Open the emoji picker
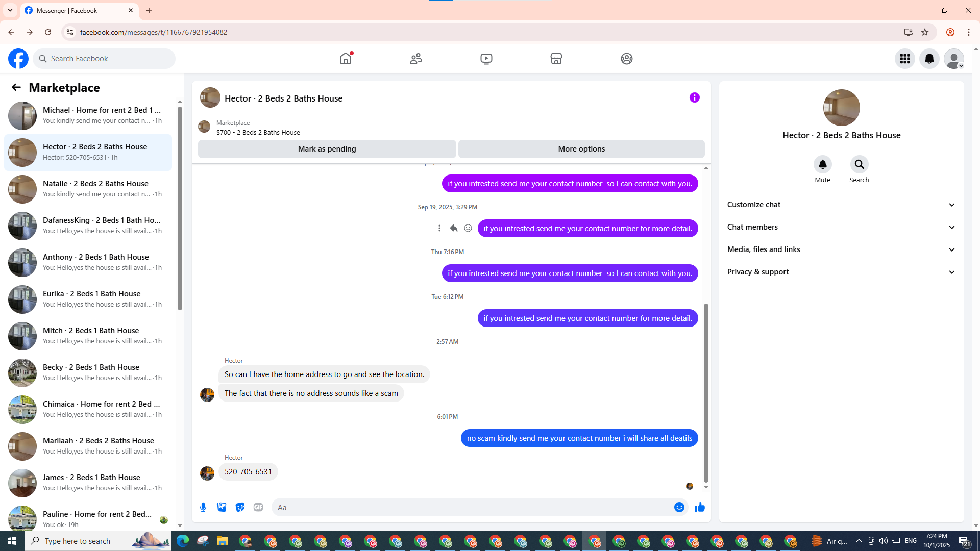The height and width of the screenshot is (551, 980). pos(679,507)
